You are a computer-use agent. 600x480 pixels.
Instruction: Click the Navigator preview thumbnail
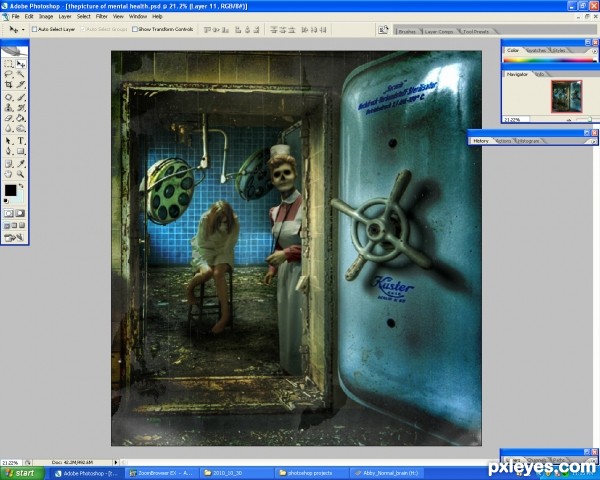(566, 96)
